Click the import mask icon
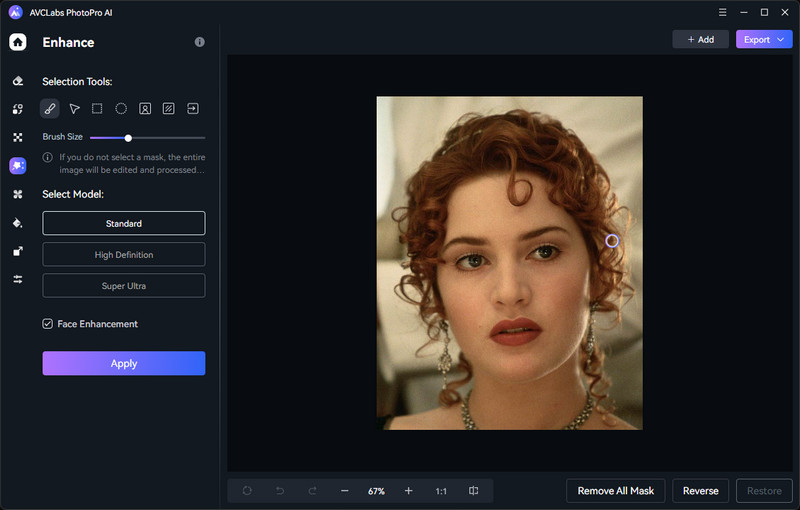The image size is (800, 510). [x=193, y=109]
